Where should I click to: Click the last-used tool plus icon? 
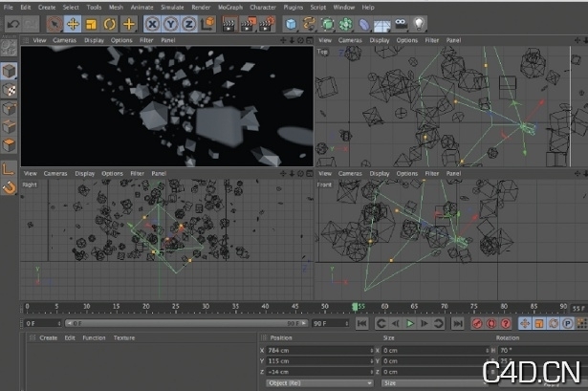[x=129, y=24]
